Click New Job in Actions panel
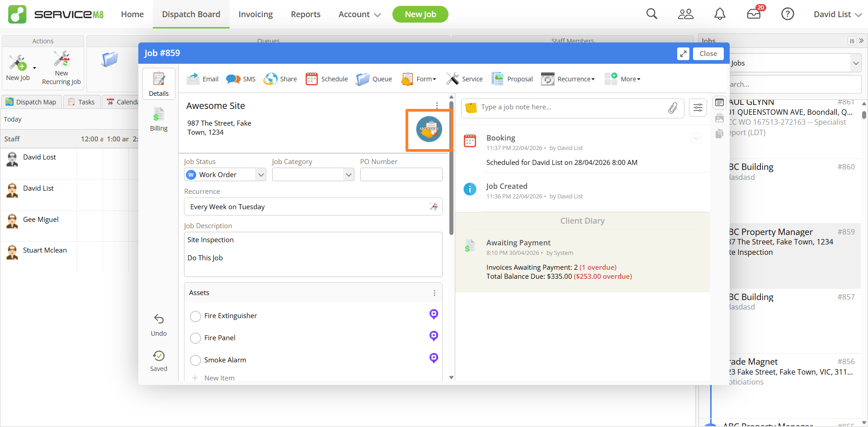This screenshot has width=868, height=427. (18, 68)
